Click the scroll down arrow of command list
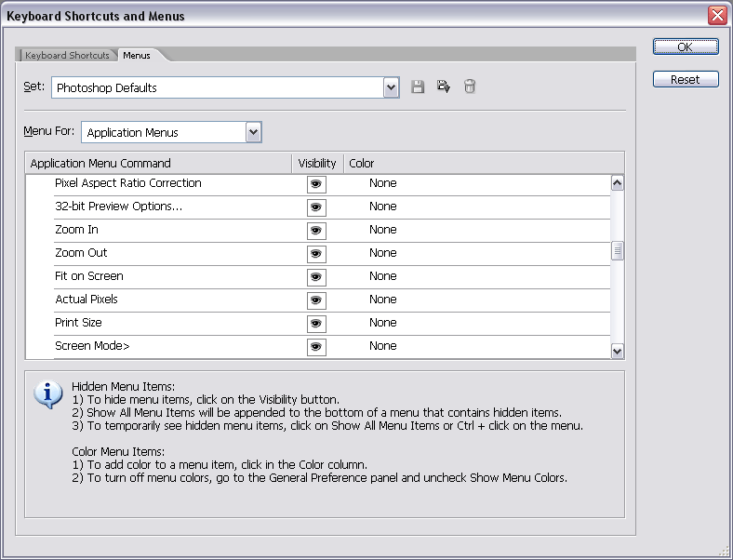 pos(617,351)
